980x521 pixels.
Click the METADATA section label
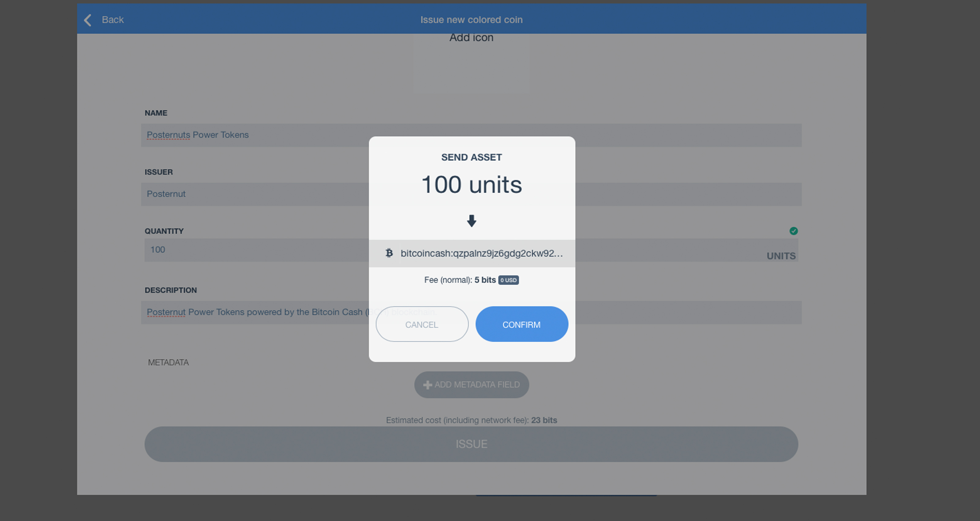168,363
